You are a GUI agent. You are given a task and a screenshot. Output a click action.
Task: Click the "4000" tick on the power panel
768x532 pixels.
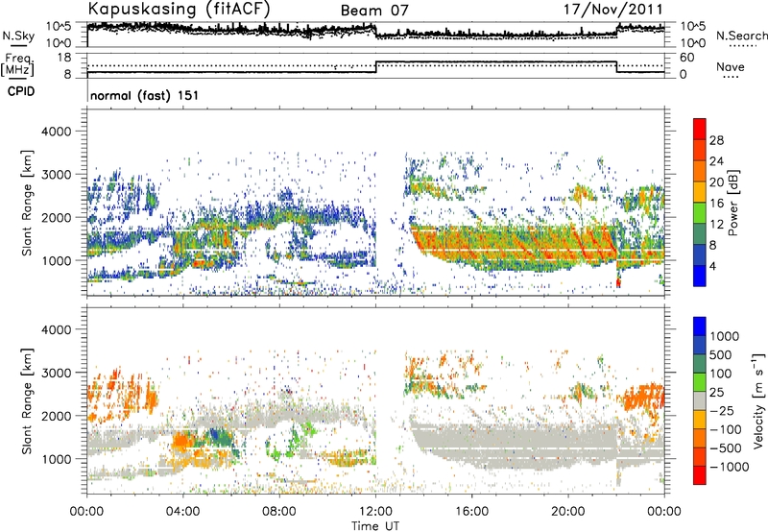(x=59, y=132)
